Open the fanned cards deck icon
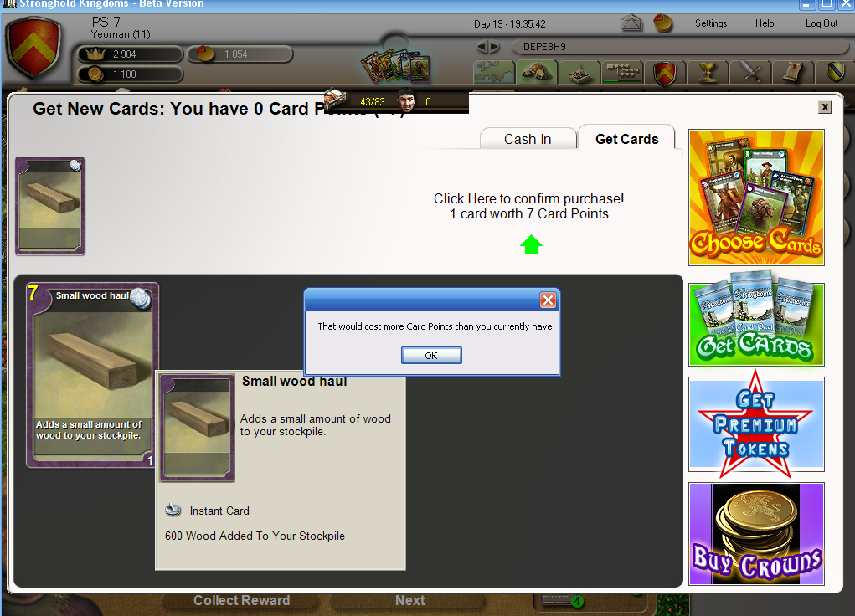Screen dimensions: 855x616 pos(395,66)
